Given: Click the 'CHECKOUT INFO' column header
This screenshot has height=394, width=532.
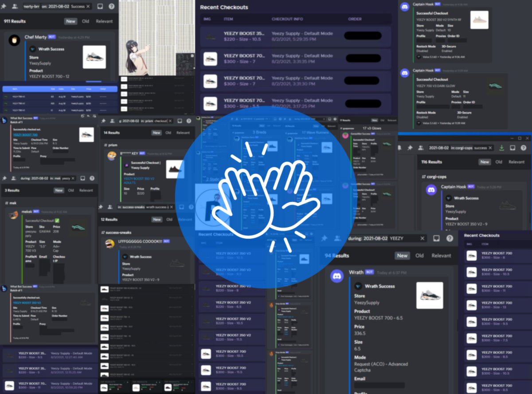Looking at the screenshot, I should pos(287,19).
